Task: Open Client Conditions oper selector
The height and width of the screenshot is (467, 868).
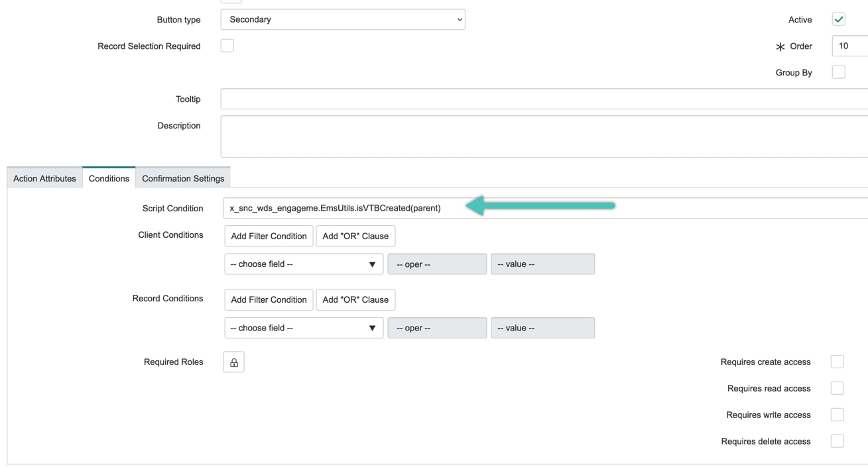Action: click(437, 264)
